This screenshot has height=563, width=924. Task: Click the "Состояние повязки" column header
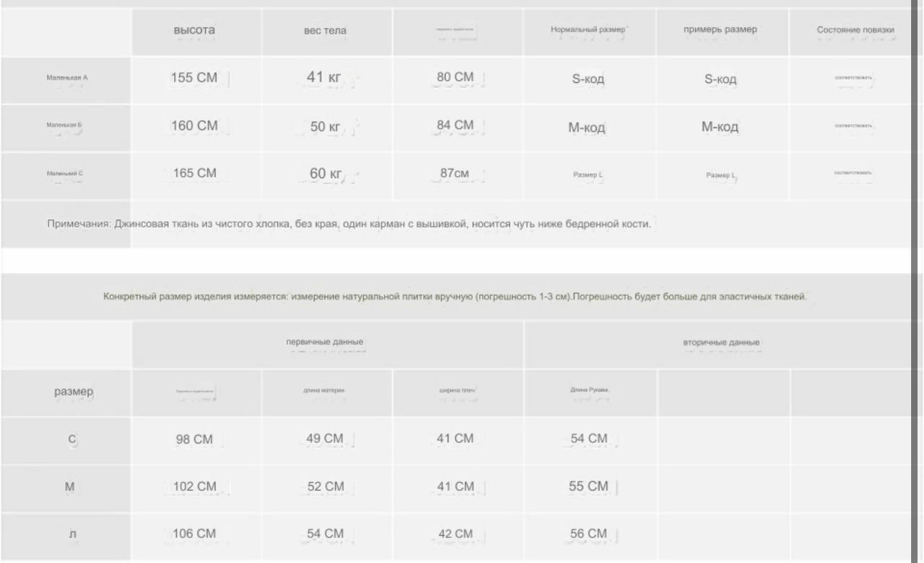pyautogui.click(x=855, y=32)
